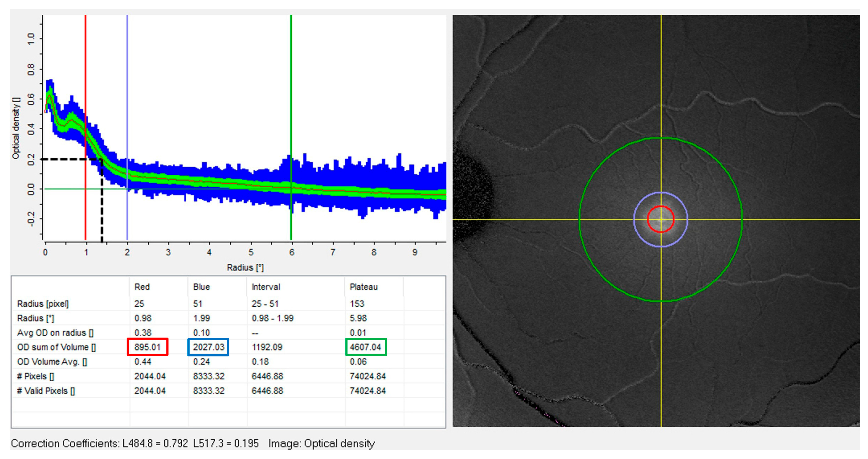Click the Plateau radius value 153
Image resolution: width=868 pixels, height=459 pixels.
tap(357, 304)
